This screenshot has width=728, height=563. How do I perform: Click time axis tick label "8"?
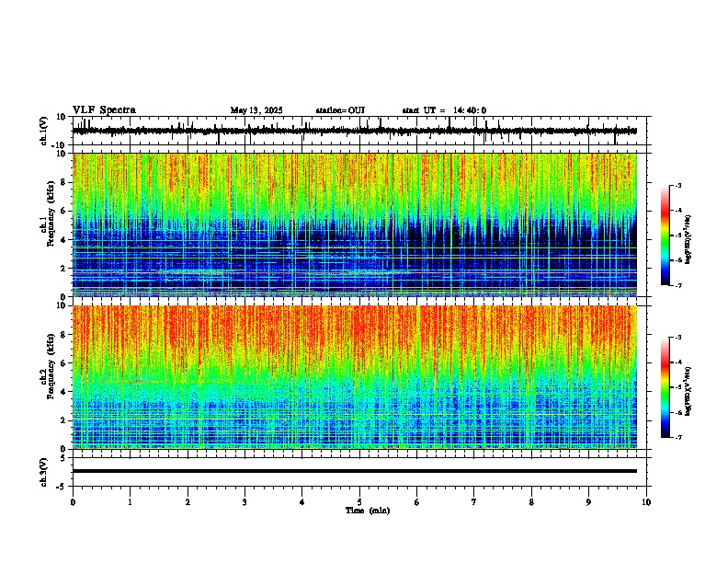click(531, 502)
